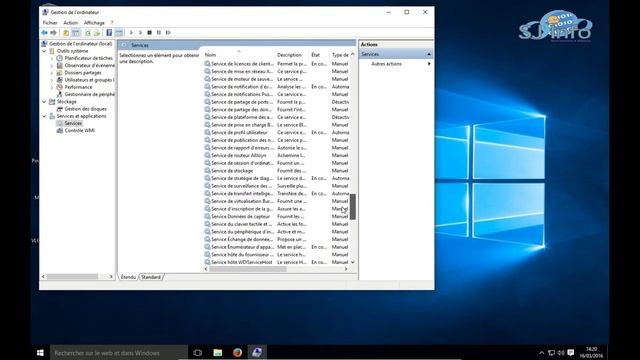Expand the Autres actions submenu arrow
The width and height of the screenshot is (640, 360).
coord(429,64)
